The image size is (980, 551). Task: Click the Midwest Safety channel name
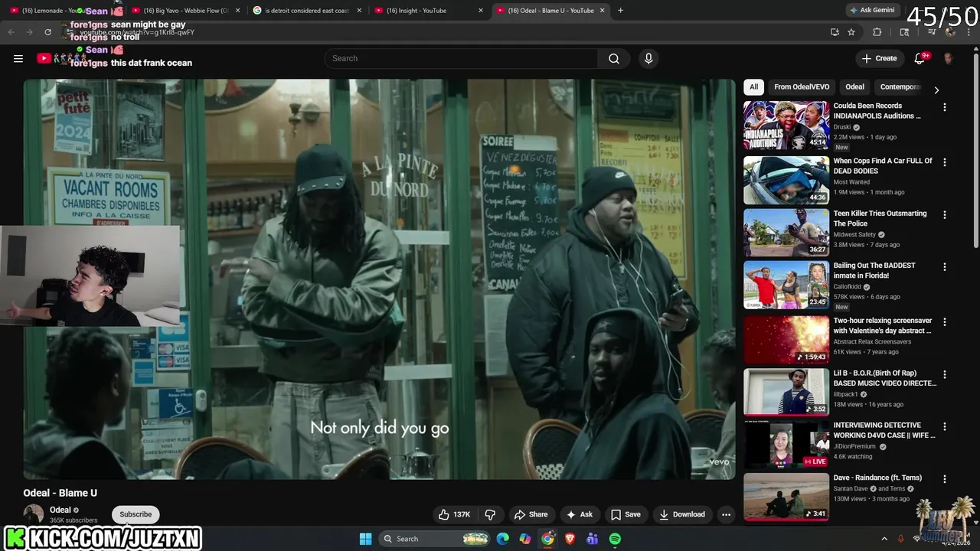point(854,235)
